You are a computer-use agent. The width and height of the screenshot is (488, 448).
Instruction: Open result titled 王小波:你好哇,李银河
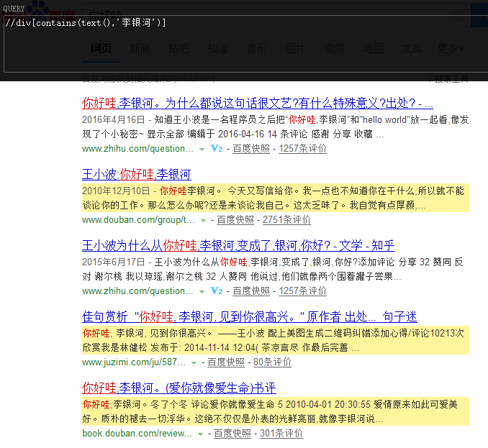pos(137,174)
